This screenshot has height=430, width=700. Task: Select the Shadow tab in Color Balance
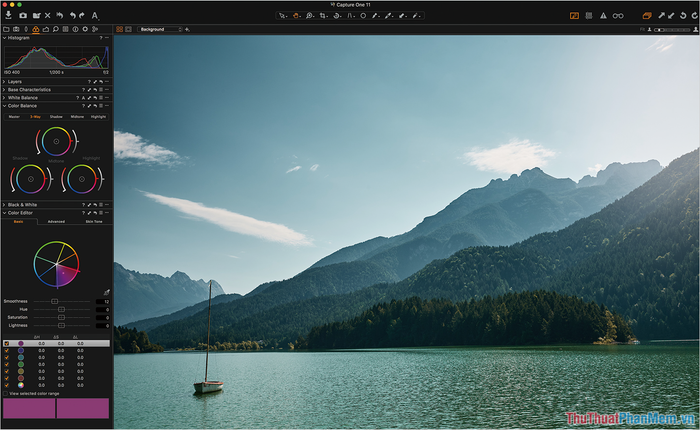tap(56, 117)
